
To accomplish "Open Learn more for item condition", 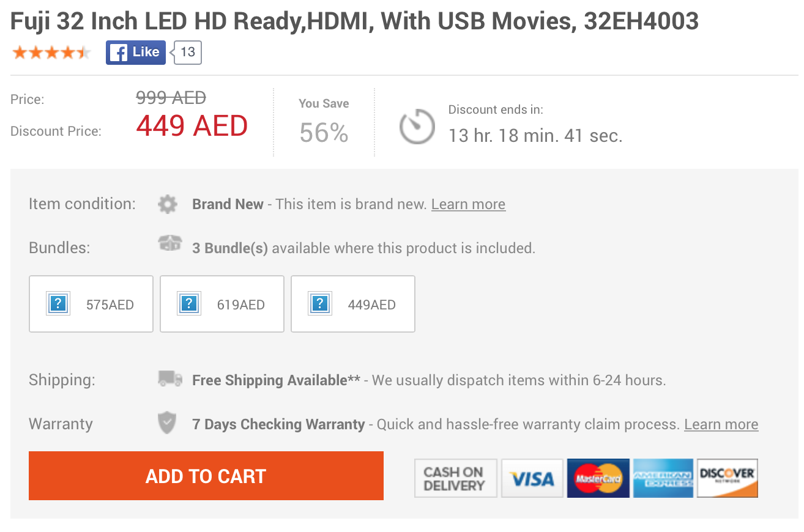I will [468, 204].
